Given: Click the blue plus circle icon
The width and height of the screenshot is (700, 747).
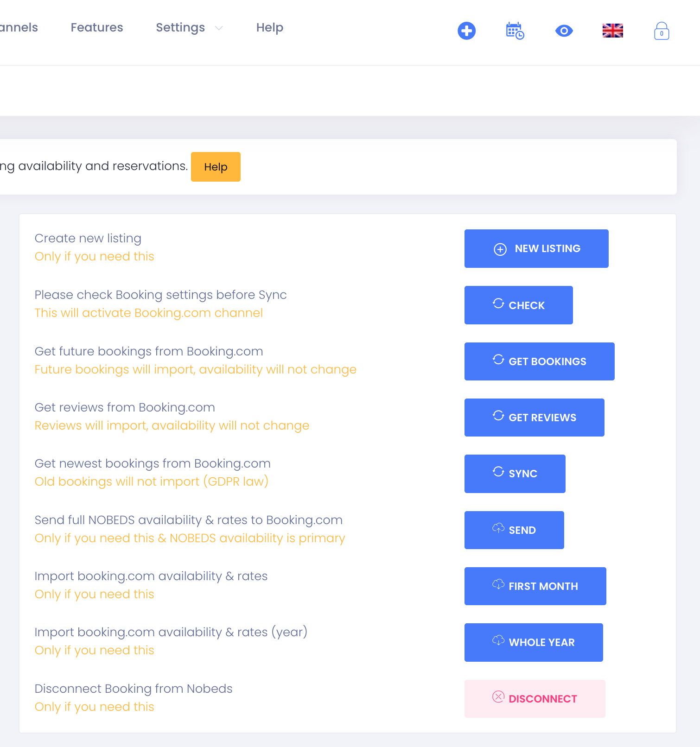Looking at the screenshot, I should point(466,31).
